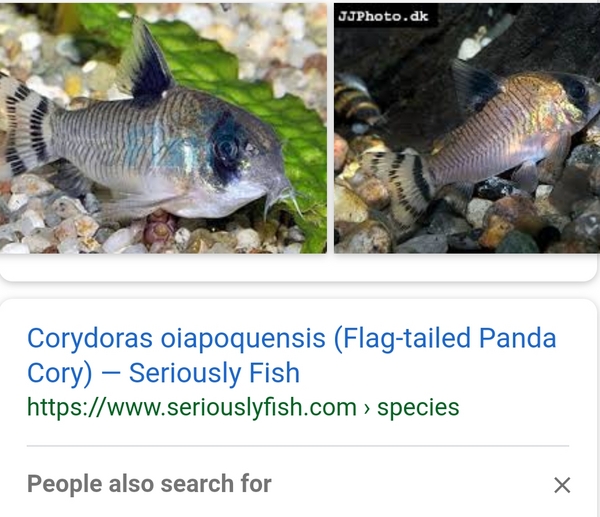Open the left corydoras photo on green leaf
The width and height of the screenshot is (600, 517).
(x=163, y=128)
